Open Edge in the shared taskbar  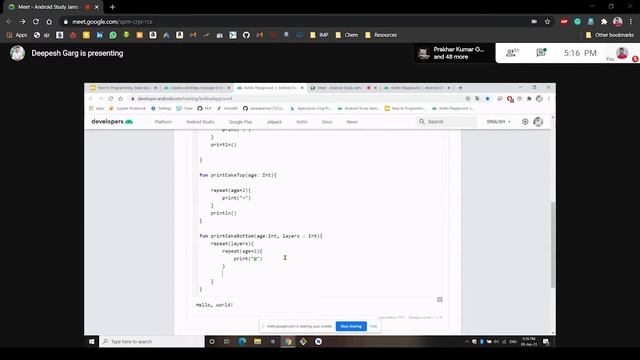[x=242, y=342]
